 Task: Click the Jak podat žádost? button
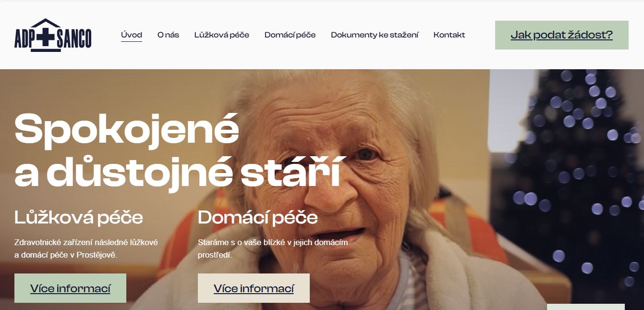[561, 35]
